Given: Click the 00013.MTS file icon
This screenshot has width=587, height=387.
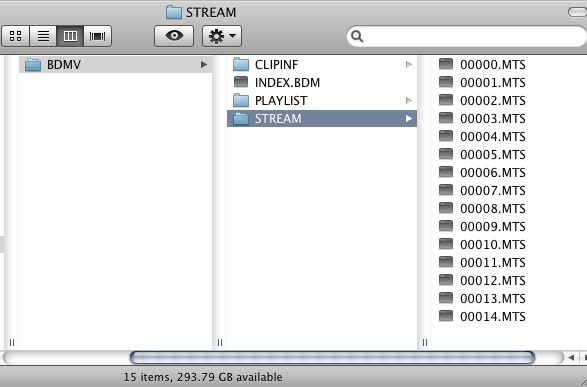Looking at the screenshot, I should point(446,298).
